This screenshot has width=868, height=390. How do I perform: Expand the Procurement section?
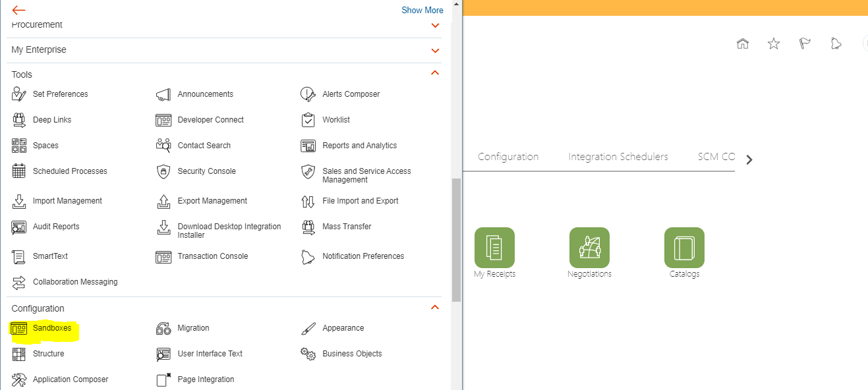pyautogui.click(x=434, y=25)
